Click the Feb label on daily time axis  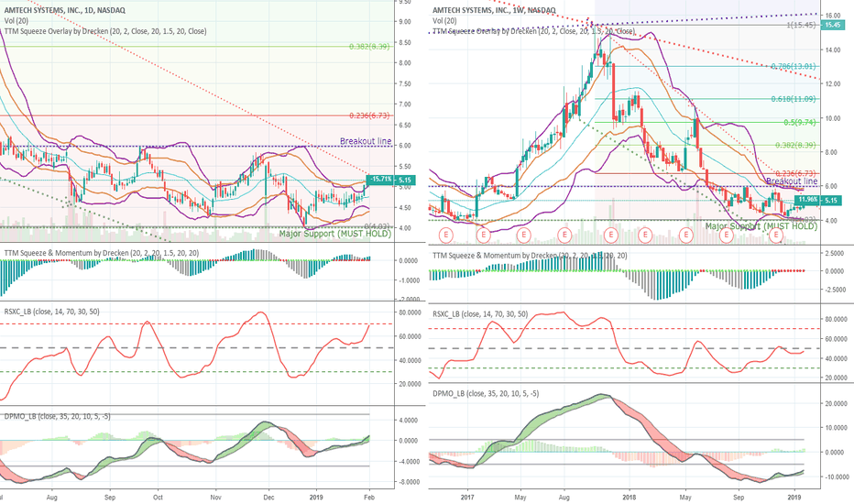[x=368, y=497]
